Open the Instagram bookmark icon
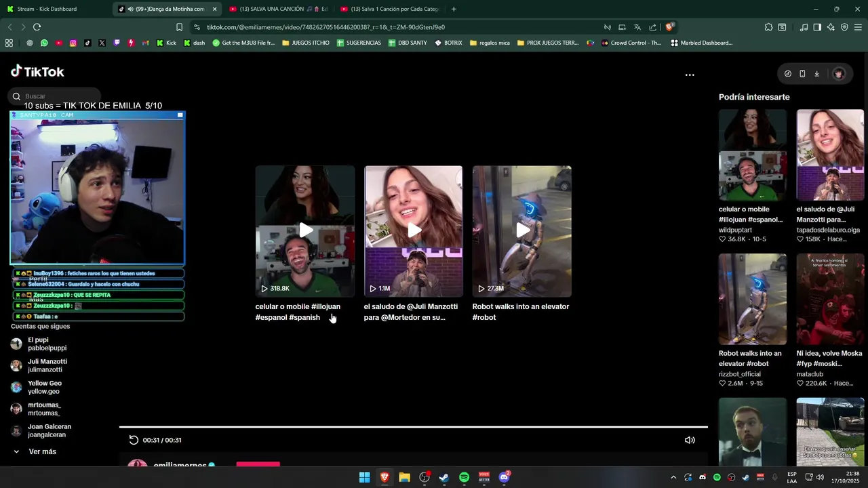The height and width of the screenshot is (488, 868). [73, 43]
